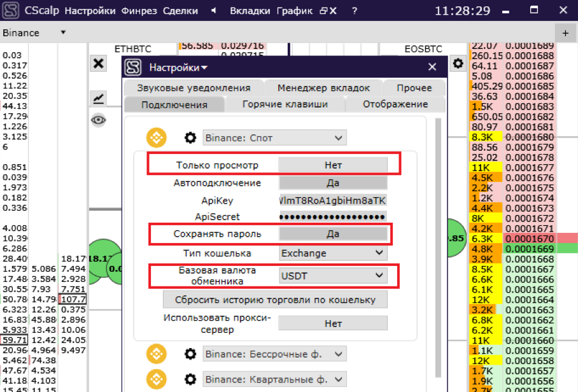The image size is (578, 392).
Task: Toggle Сохранять пароль setting (Да)
Action: click(333, 234)
